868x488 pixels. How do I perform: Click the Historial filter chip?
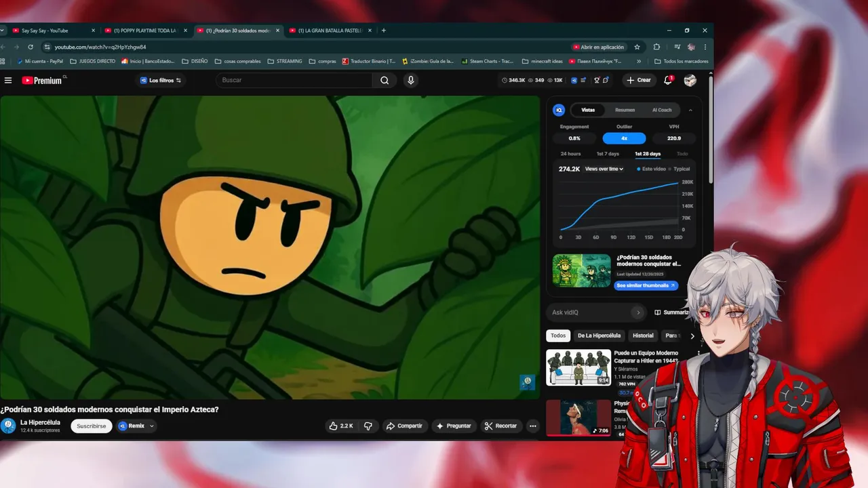(643, 335)
